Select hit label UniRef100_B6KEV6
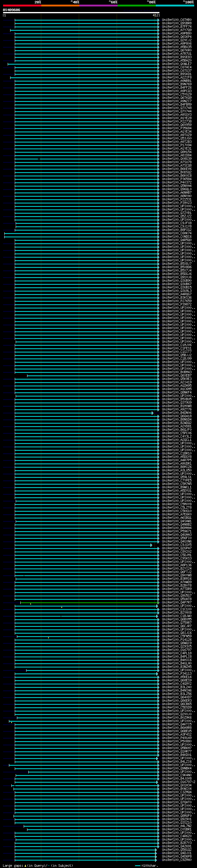Screen dimensions: 197x868 click(x=177, y=169)
